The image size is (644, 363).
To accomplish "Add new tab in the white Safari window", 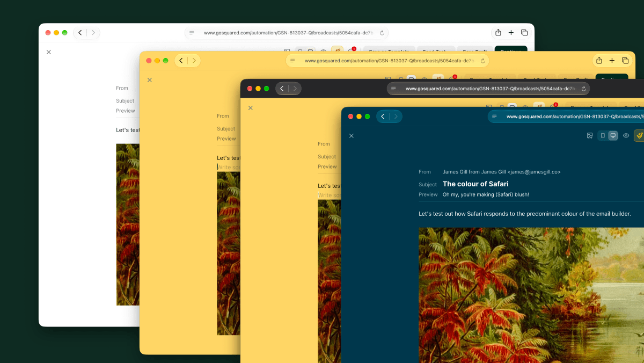I will tap(511, 33).
